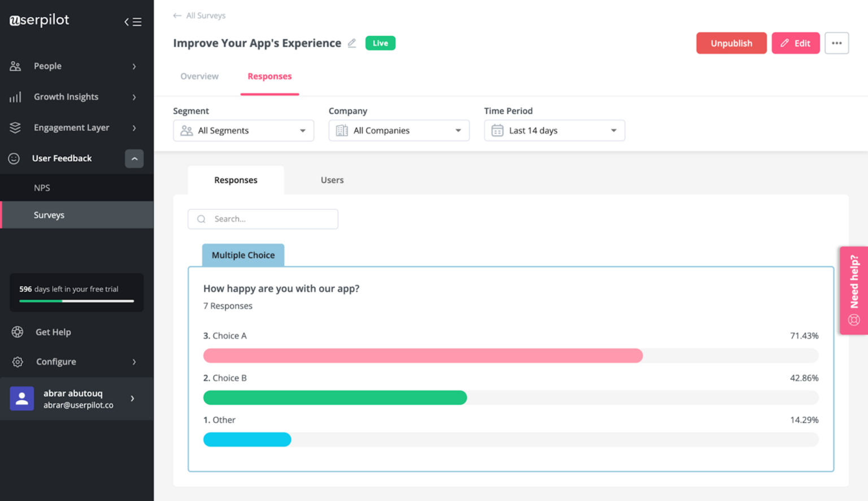The width and height of the screenshot is (868, 501).
Task: Select the People icon in the sidebar
Action: 15,66
